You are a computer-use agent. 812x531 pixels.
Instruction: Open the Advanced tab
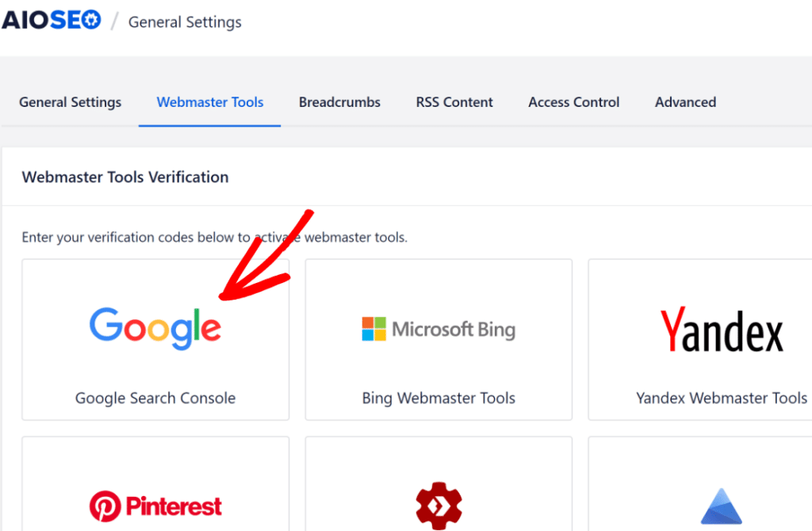click(685, 102)
